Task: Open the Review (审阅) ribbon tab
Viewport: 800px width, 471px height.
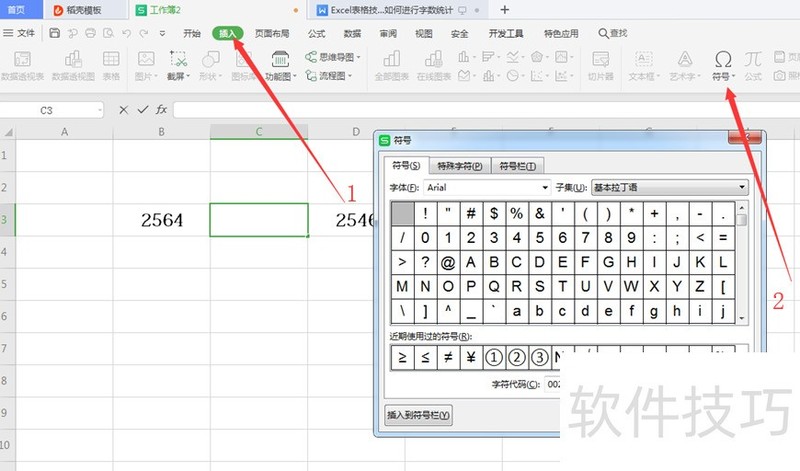Action: 388,34
